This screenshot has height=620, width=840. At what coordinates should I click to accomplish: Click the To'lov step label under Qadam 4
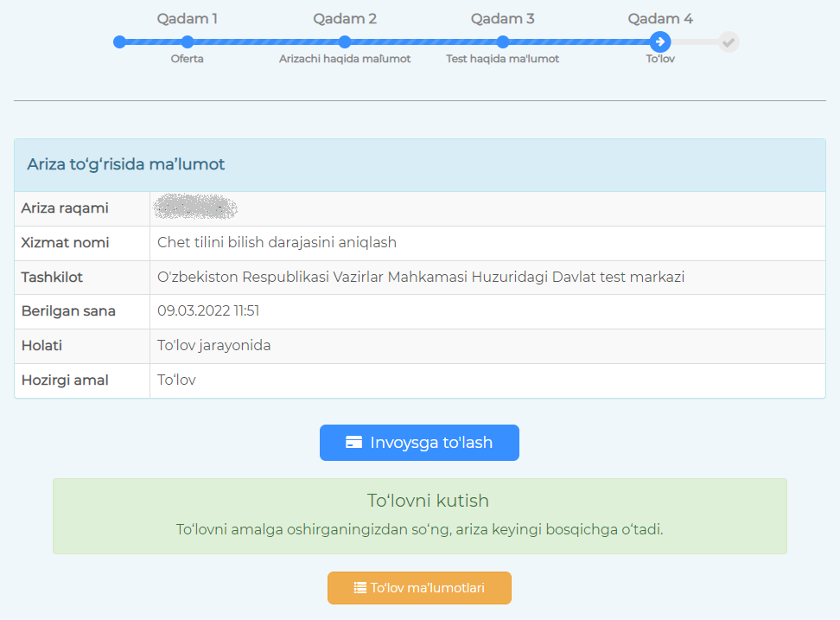[660, 59]
